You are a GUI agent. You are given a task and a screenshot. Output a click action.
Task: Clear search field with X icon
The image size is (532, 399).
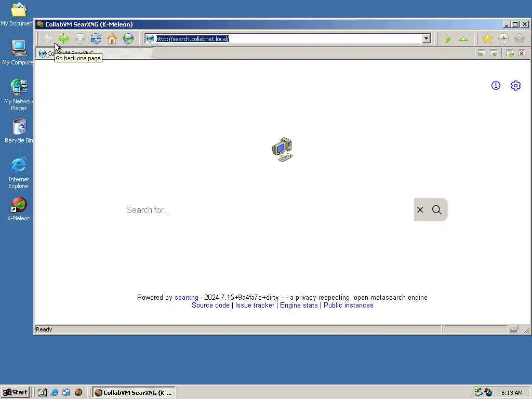pos(420,210)
